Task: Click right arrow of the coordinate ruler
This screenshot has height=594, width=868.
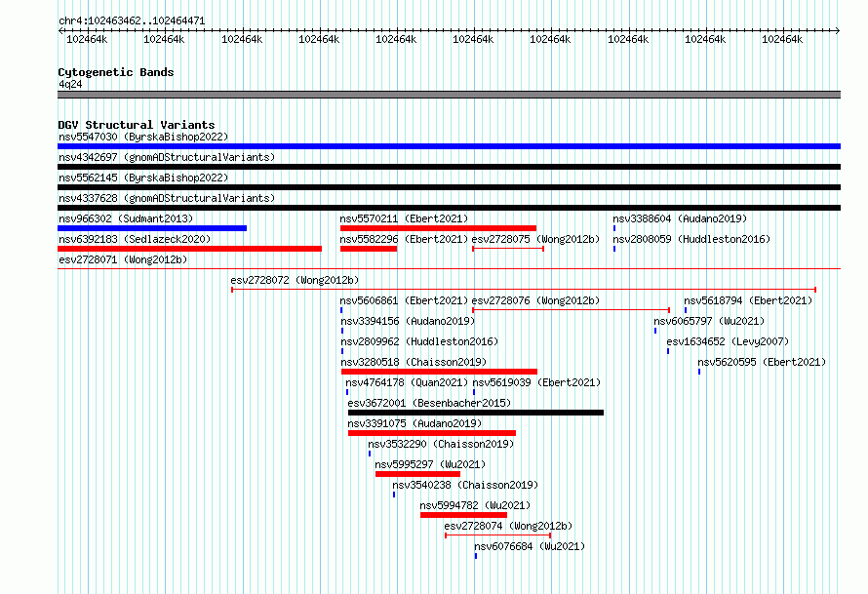Action: coord(838,30)
